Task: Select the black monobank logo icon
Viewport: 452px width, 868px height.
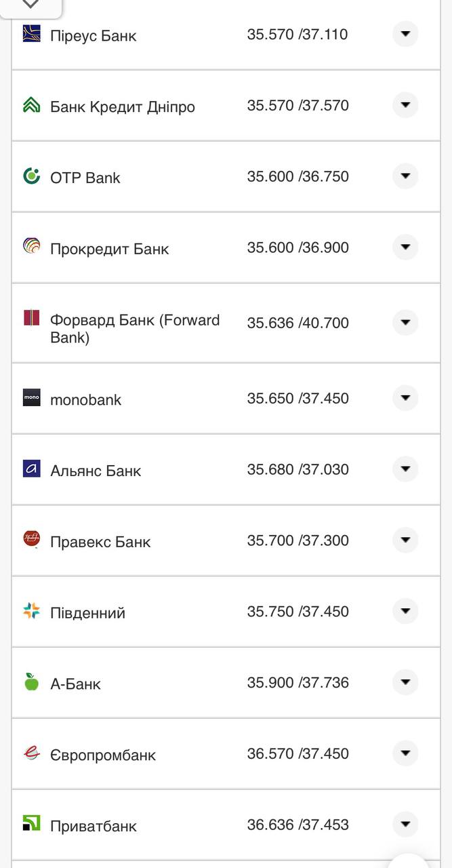Action: pyautogui.click(x=31, y=395)
